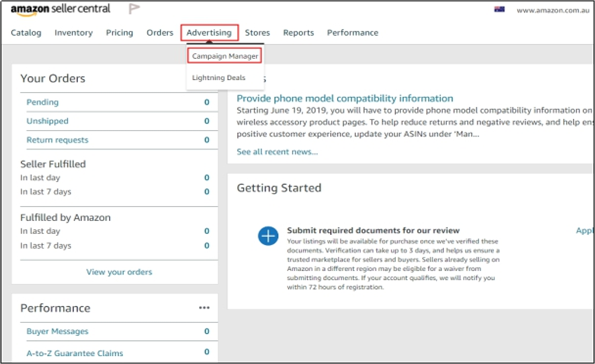
Task: Click the flag icon beside the logo
Action: [134, 9]
